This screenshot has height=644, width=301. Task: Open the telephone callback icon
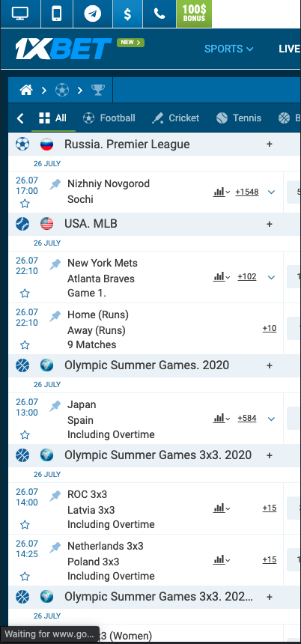[159, 13]
